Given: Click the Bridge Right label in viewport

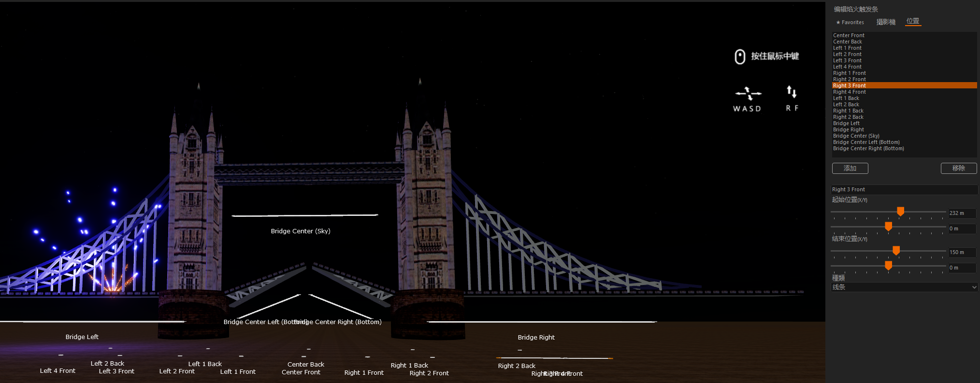Looking at the screenshot, I should (536, 337).
